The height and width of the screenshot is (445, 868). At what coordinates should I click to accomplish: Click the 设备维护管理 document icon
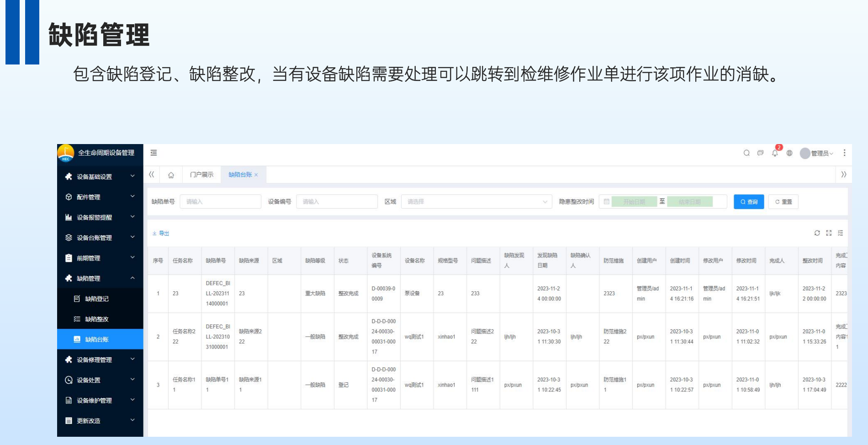coord(69,400)
